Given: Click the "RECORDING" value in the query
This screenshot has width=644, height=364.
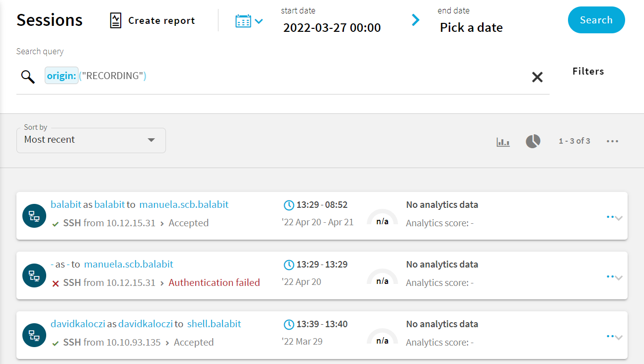Looking at the screenshot, I should tap(113, 76).
